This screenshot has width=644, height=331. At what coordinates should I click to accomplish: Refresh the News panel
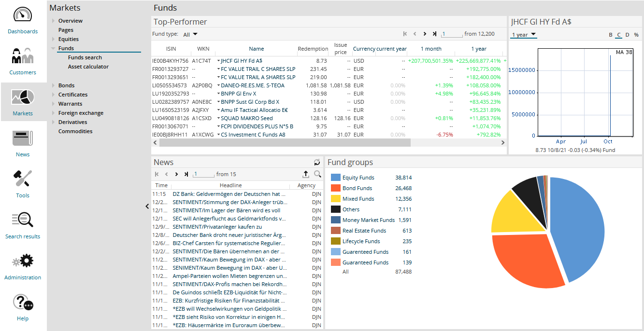tap(317, 163)
